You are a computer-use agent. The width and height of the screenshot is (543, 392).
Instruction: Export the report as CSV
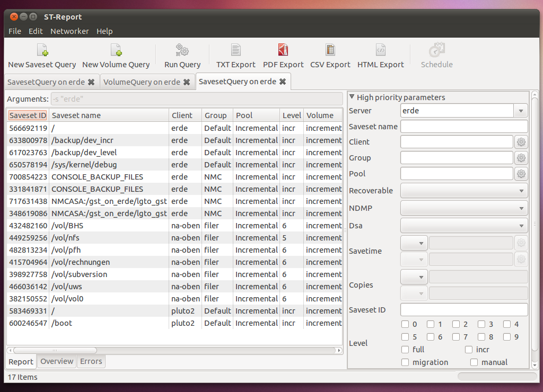pyautogui.click(x=330, y=50)
